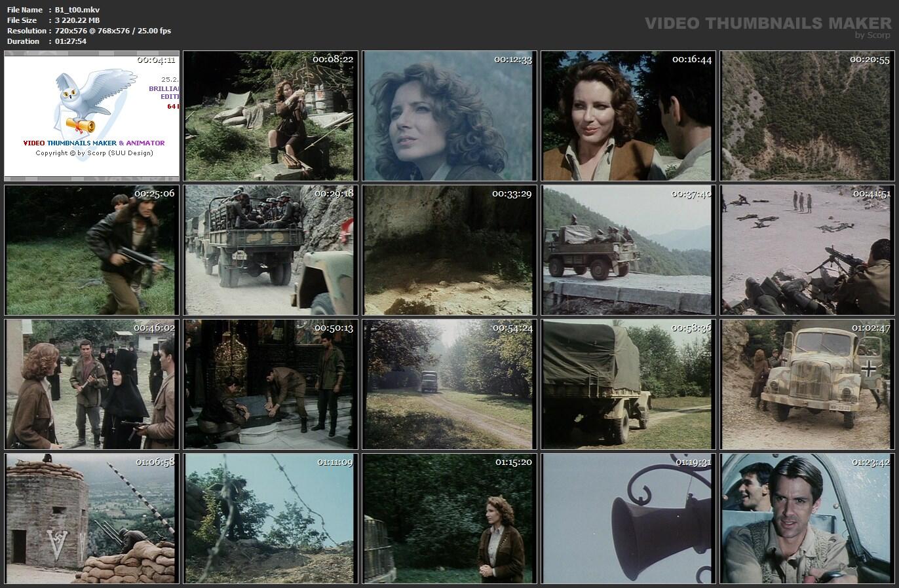Select the loudspeaker frame at 01:19:31
Viewport: 899px width, 588px height.
click(x=628, y=518)
